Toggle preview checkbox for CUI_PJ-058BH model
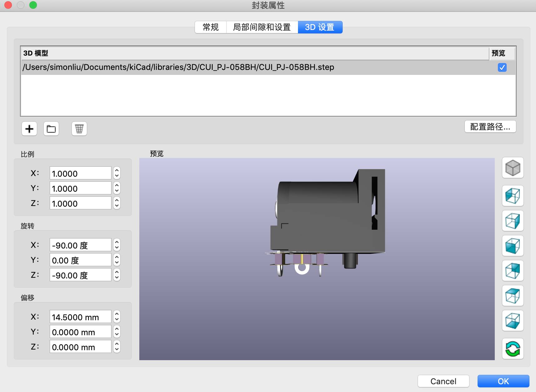The image size is (536, 392). pyautogui.click(x=502, y=67)
